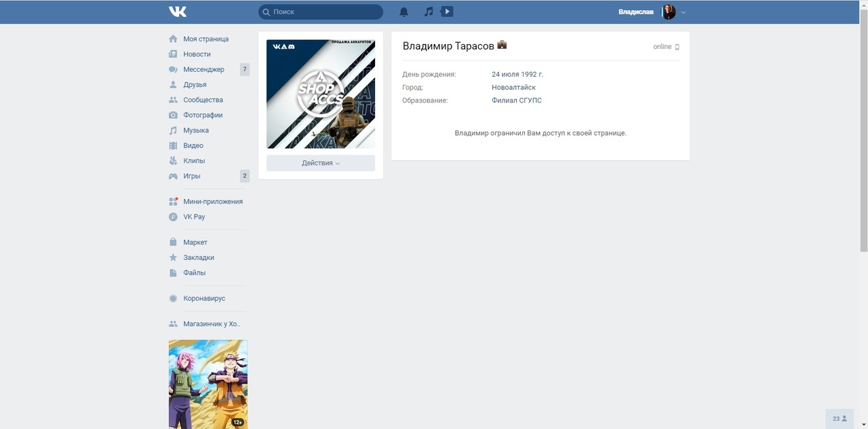Click the video play icon in header
Image resolution: width=868 pixels, height=429 pixels.
[x=447, y=12]
